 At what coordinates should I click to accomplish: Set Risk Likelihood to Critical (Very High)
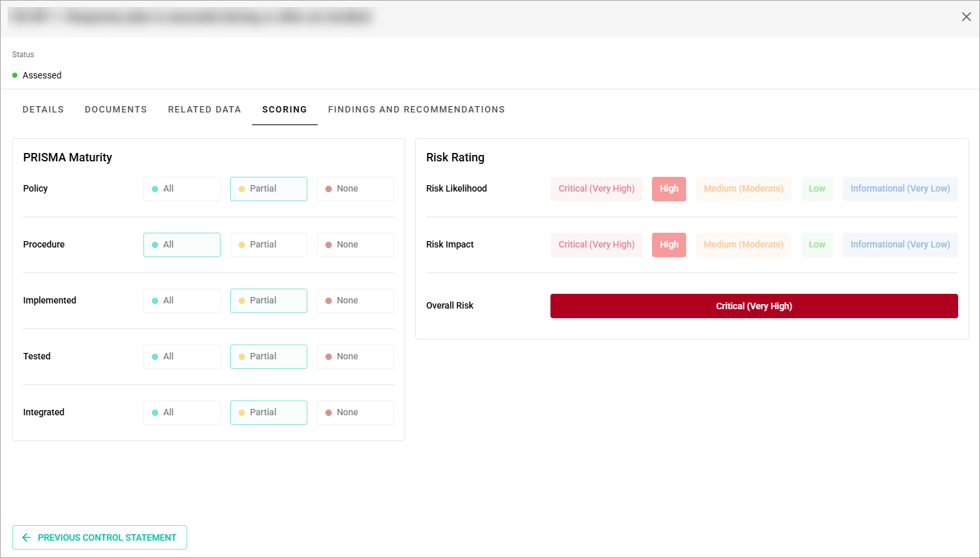(x=597, y=189)
